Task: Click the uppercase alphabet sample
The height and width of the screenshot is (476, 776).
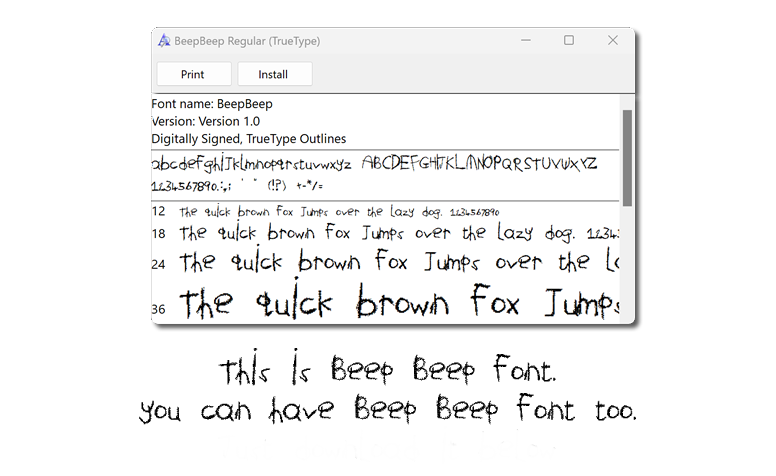Action: 479,163
